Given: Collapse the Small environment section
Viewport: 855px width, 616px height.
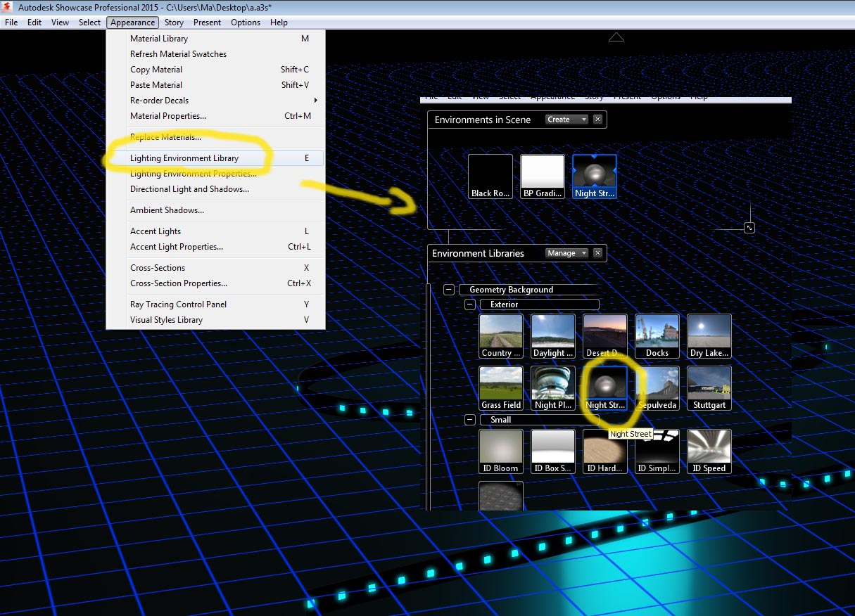Looking at the screenshot, I should (469, 420).
